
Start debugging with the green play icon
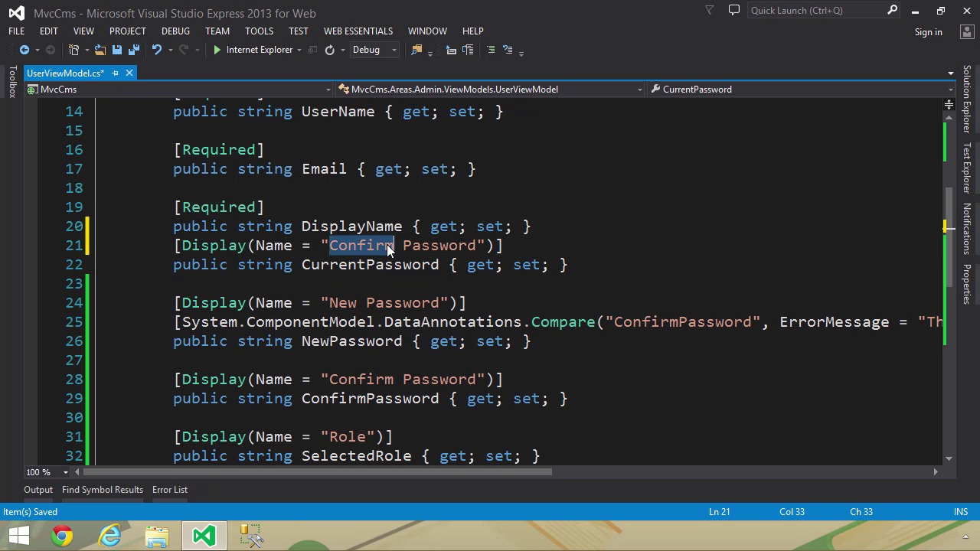click(x=217, y=50)
